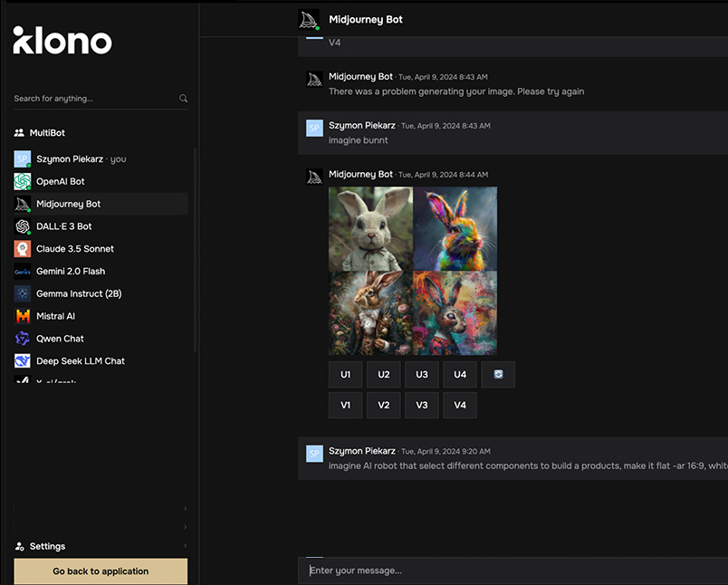728x585 pixels.
Task: Click the Qwen Chat icon
Action: (x=23, y=339)
